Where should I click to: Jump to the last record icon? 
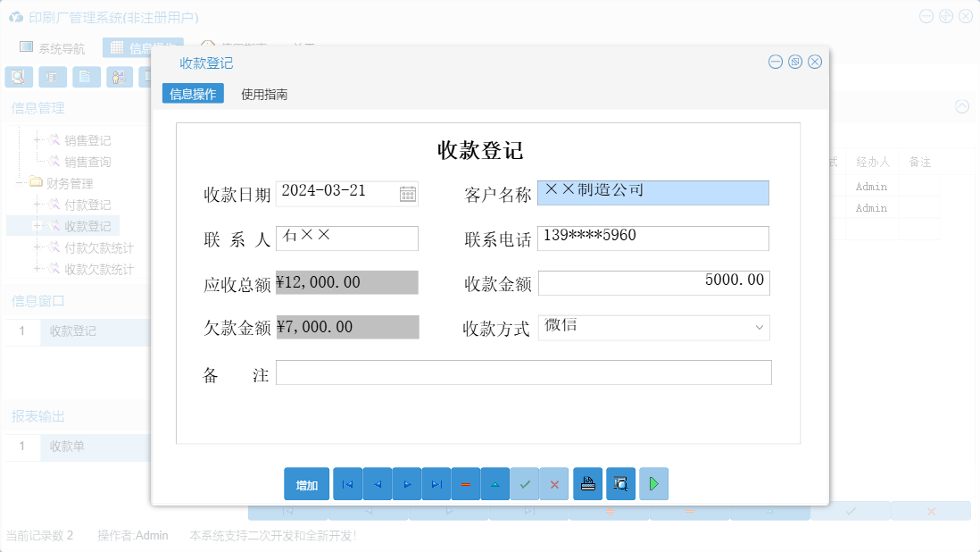[x=436, y=483]
